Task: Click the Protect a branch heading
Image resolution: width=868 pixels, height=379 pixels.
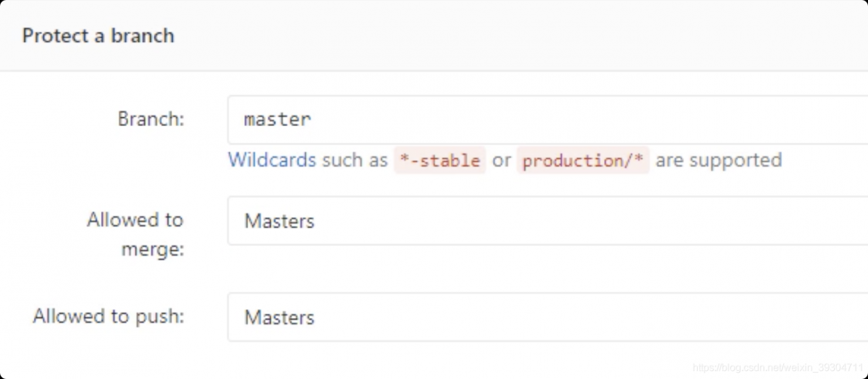Action: (98, 35)
